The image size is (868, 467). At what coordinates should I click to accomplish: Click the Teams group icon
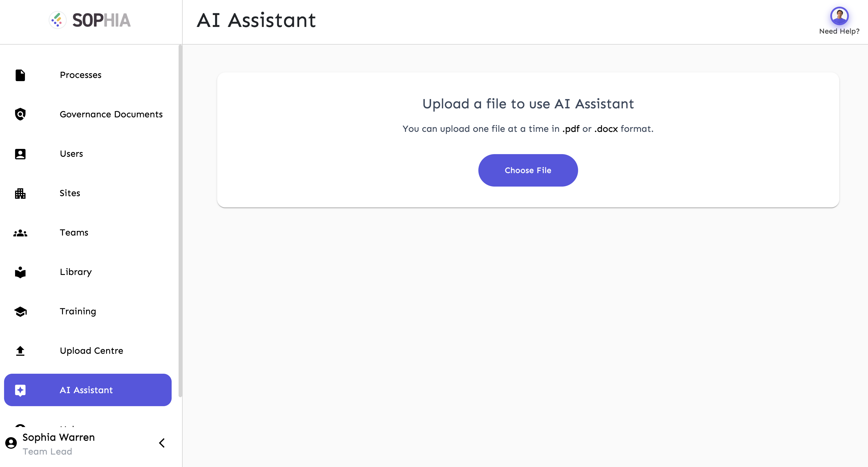pyautogui.click(x=20, y=233)
